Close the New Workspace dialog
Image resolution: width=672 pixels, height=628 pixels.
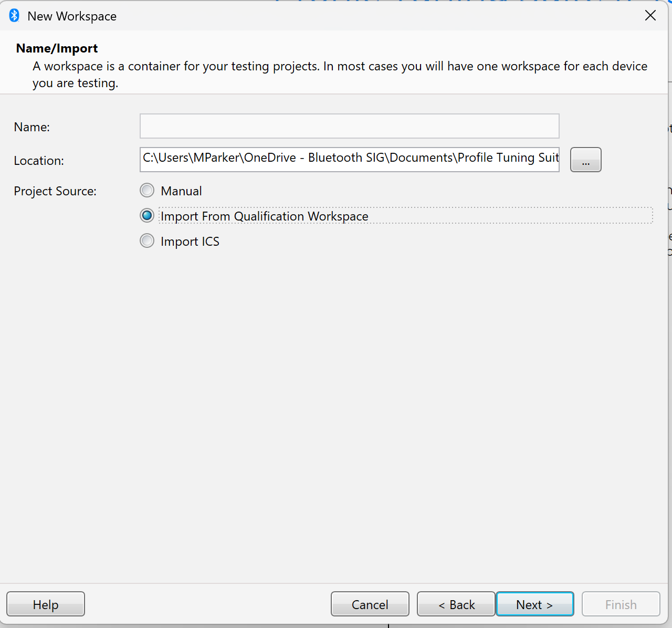coord(650,16)
